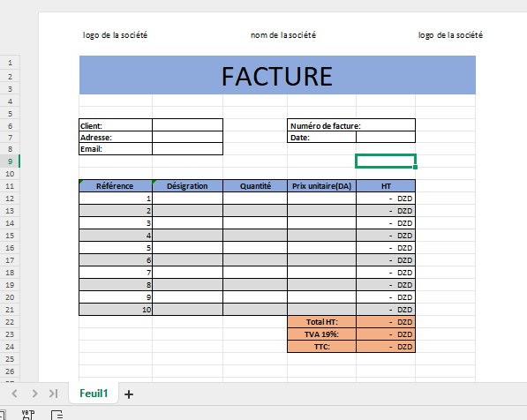Select row 9 header
Image resolution: width=527 pixels, height=420 pixels.
tap(10, 161)
